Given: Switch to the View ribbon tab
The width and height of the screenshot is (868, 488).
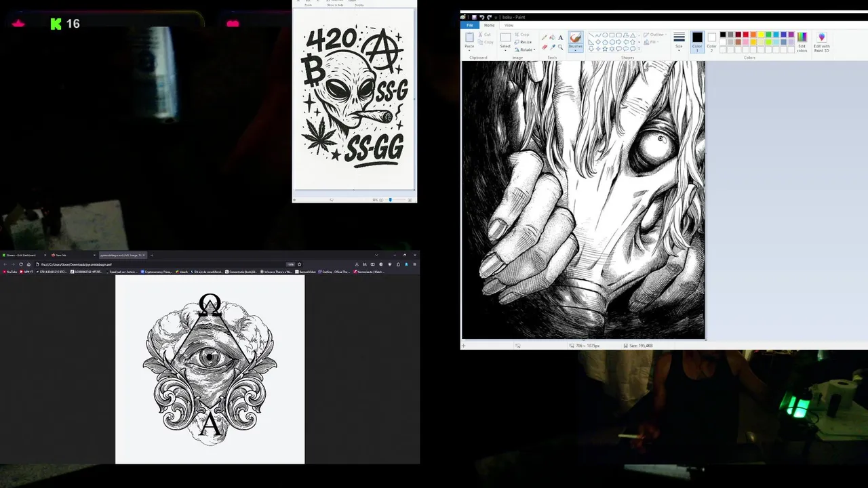Looking at the screenshot, I should coord(509,25).
